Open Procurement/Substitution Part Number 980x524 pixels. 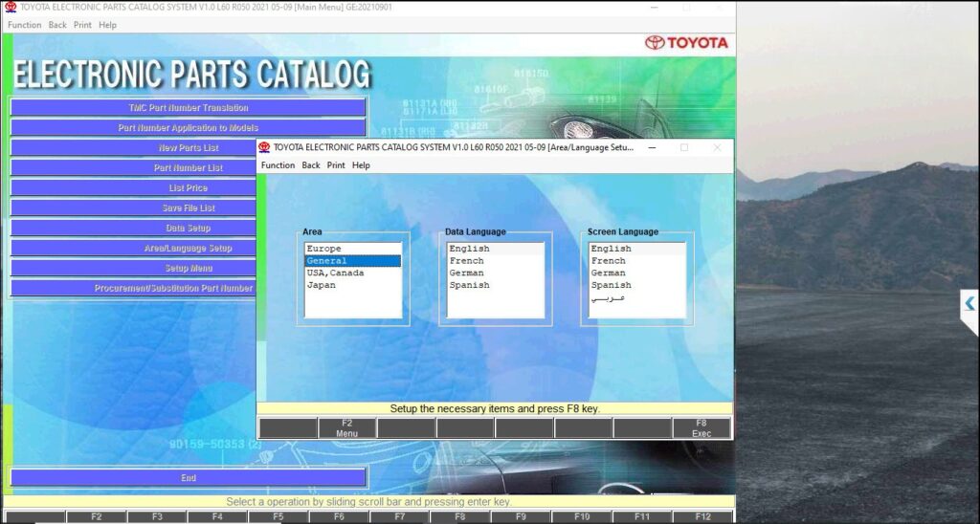click(134, 288)
